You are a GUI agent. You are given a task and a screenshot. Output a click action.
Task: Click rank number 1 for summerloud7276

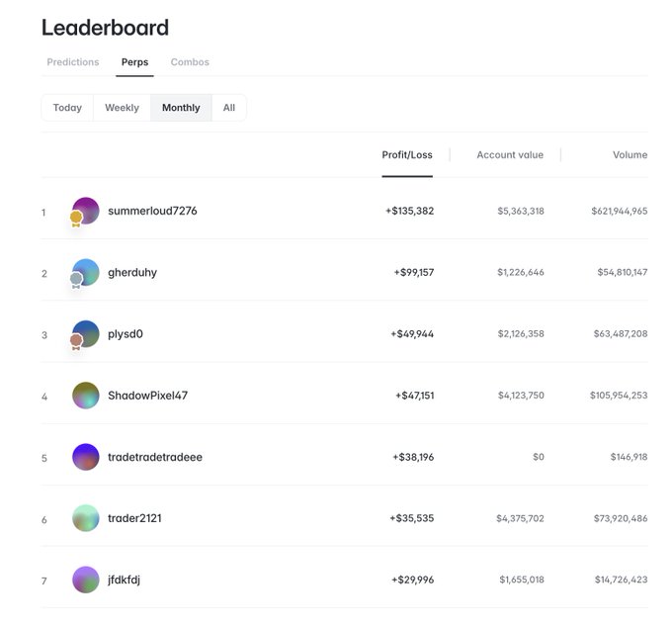43,213
